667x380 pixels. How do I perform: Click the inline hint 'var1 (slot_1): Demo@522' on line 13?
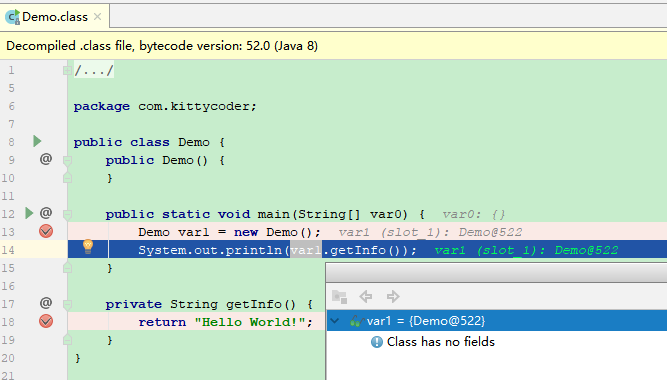click(430, 232)
